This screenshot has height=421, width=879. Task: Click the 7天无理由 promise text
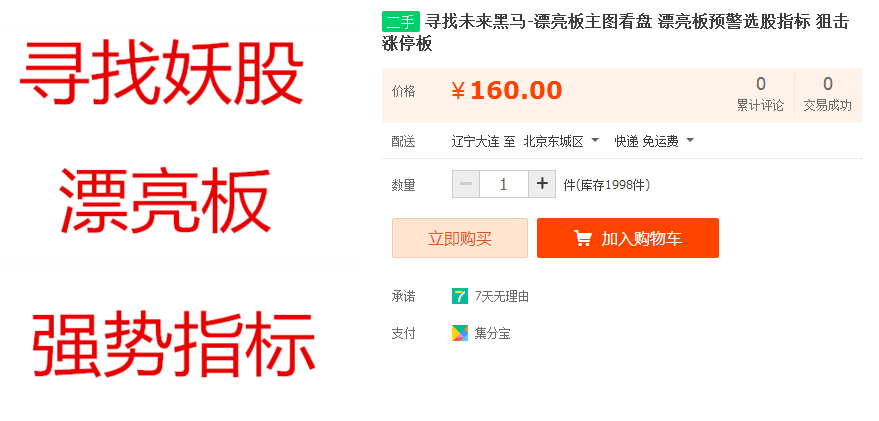pos(502,297)
